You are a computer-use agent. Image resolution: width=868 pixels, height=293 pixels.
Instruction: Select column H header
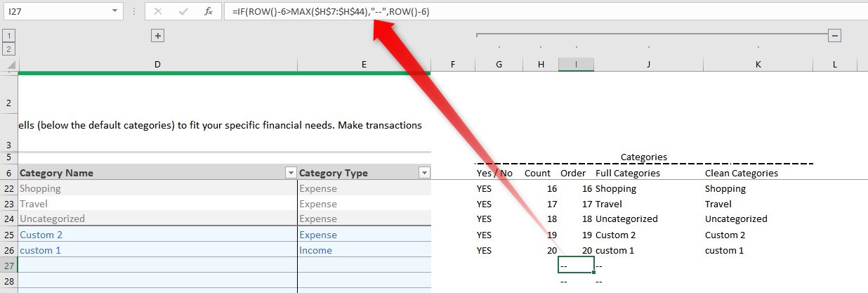click(541, 64)
